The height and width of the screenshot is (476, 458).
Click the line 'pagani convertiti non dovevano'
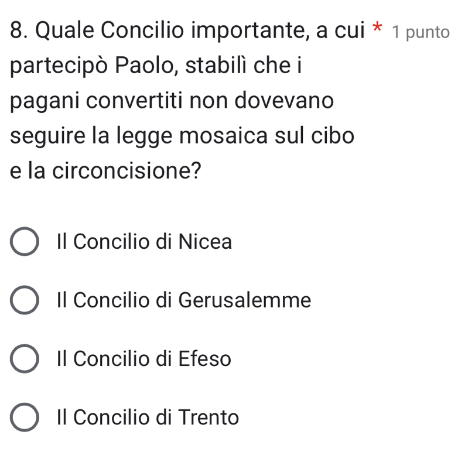172,101
